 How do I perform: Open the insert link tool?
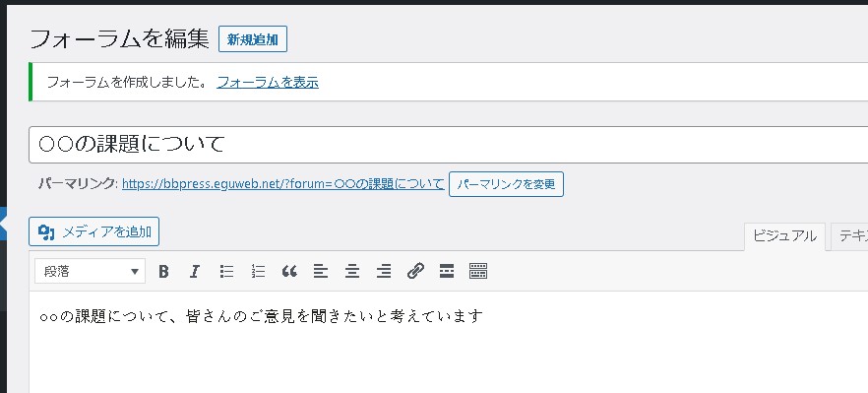[415, 271]
